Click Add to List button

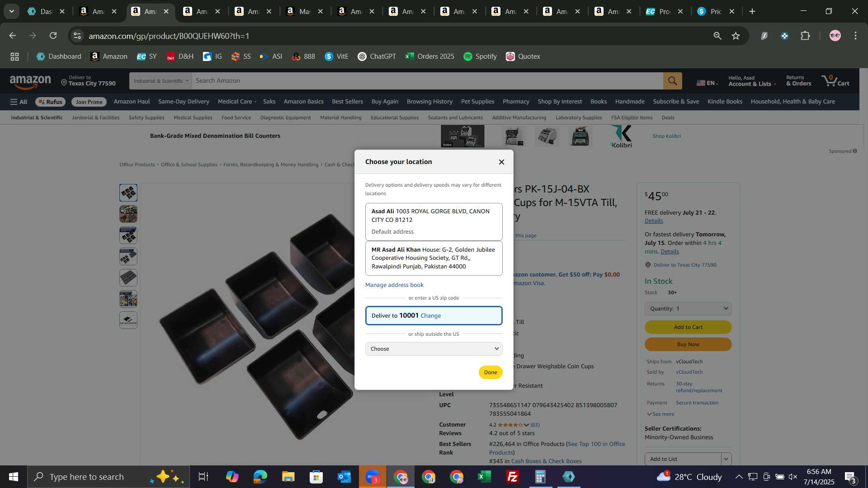(683, 459)
